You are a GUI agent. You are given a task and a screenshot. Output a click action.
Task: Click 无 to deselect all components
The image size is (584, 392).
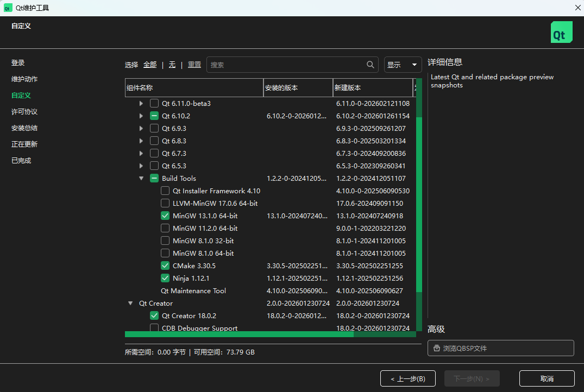point(172,65)
